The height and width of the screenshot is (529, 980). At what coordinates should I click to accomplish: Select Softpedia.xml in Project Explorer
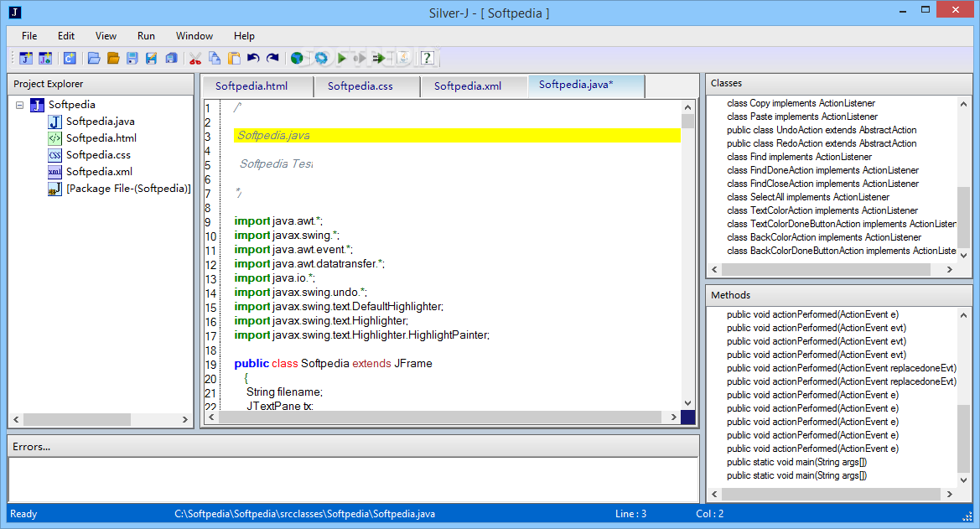[100, 172]
